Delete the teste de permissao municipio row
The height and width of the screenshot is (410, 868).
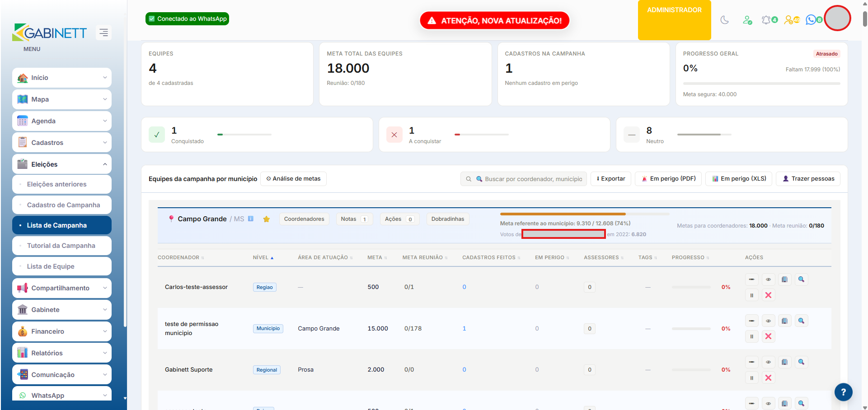coord(768,336)
